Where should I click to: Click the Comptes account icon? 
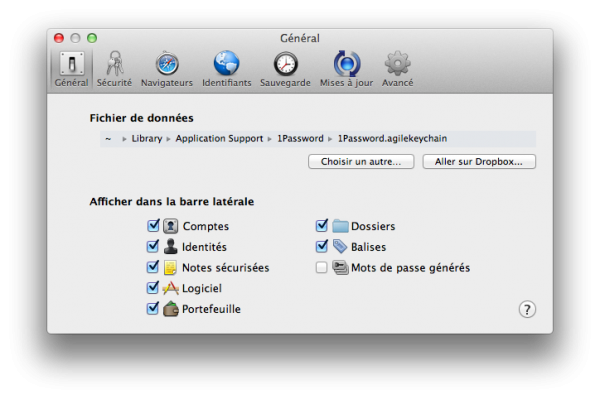171,226
